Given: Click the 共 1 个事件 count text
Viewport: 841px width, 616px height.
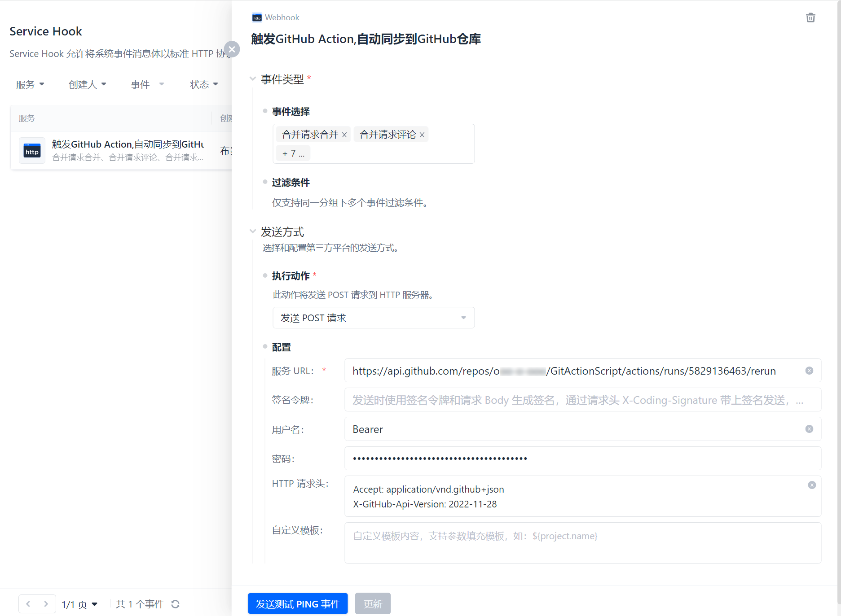Looking at the screenshot, I should click(140, 604).
